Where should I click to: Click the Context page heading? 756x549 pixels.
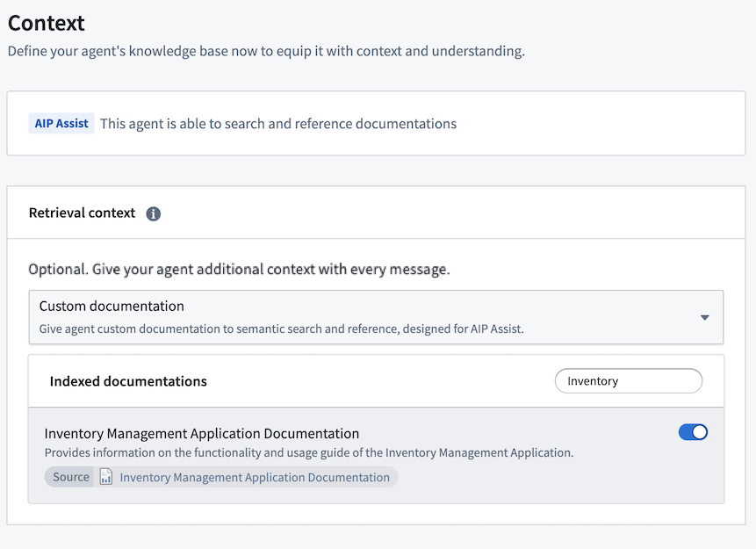pos(47,23)
